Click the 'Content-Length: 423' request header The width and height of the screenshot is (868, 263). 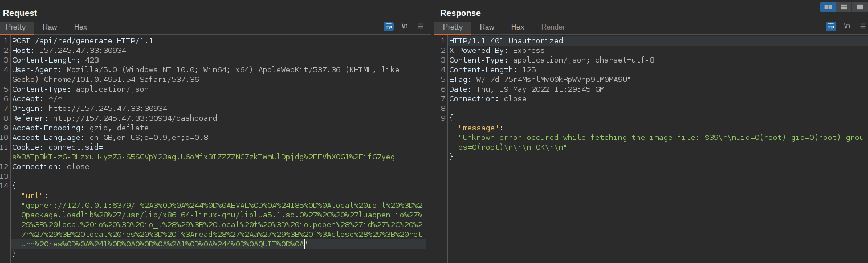[55, 60]
